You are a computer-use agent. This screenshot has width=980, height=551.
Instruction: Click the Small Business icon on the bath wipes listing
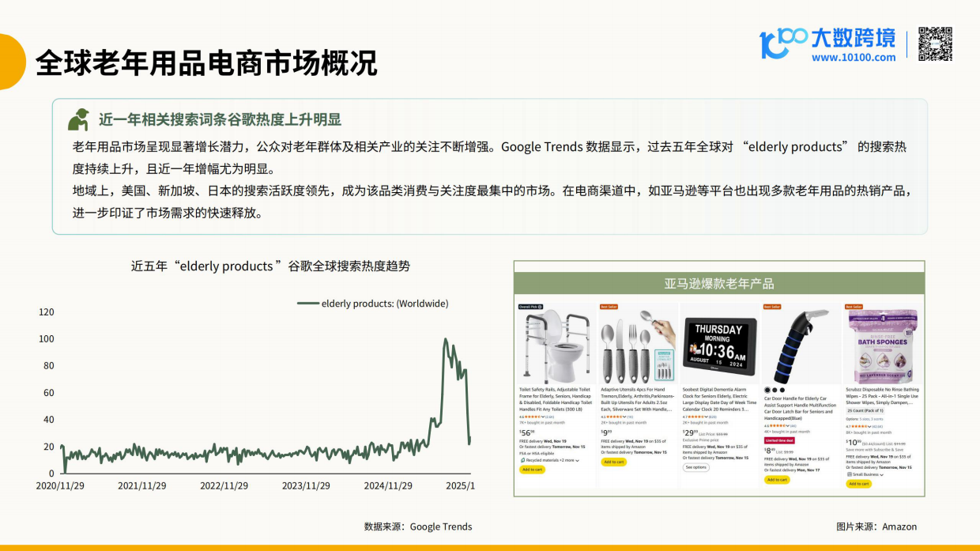(x=850, y=475)
